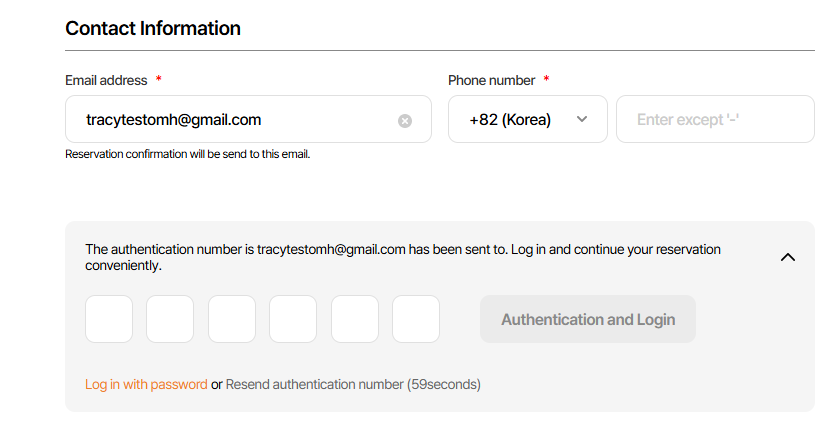
Task: Click the Phone number field label
Action: [x=491, y=80]
